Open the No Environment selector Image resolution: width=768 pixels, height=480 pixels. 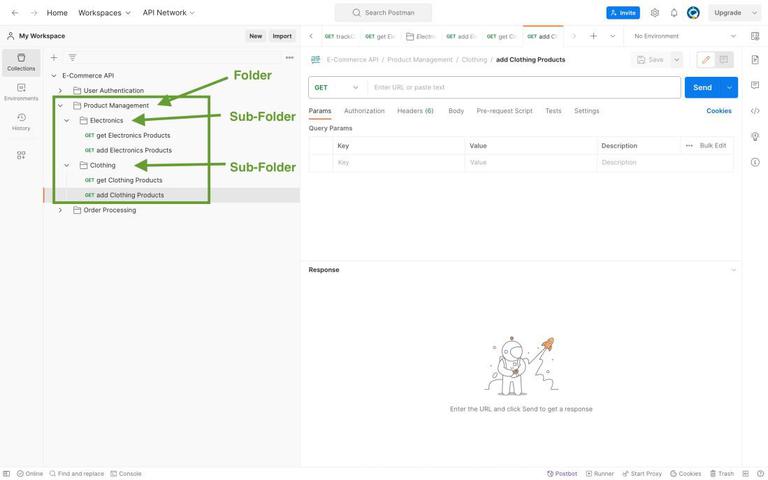684,36
